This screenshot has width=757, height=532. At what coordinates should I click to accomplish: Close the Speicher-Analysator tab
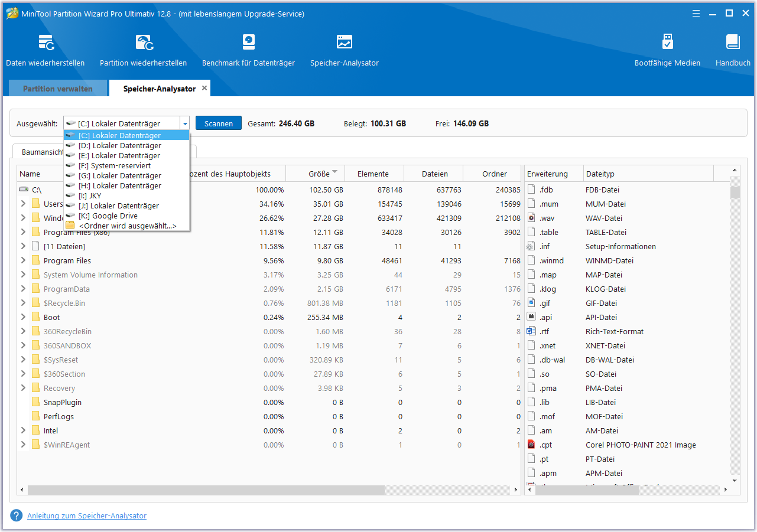[204, 88]
